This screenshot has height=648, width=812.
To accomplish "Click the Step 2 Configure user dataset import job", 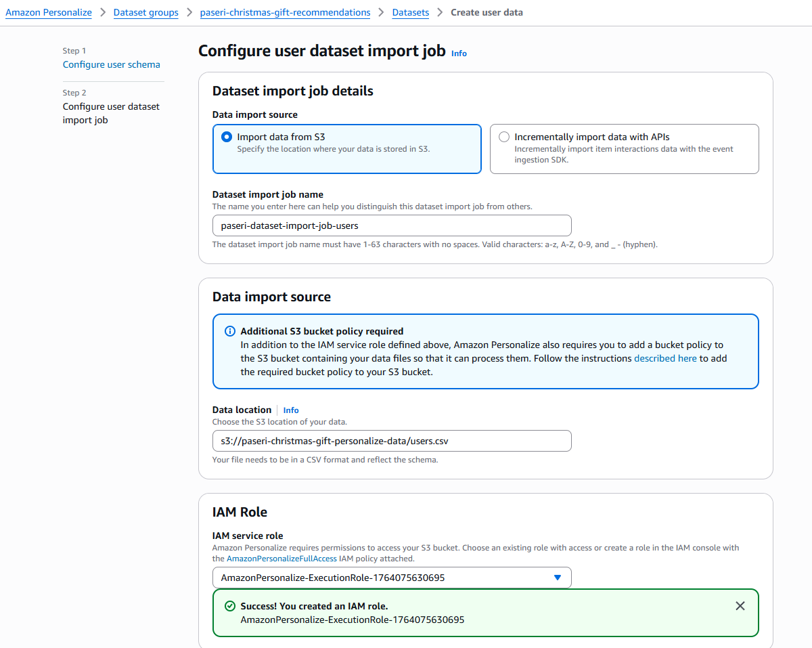I will (x=111, y=113).
